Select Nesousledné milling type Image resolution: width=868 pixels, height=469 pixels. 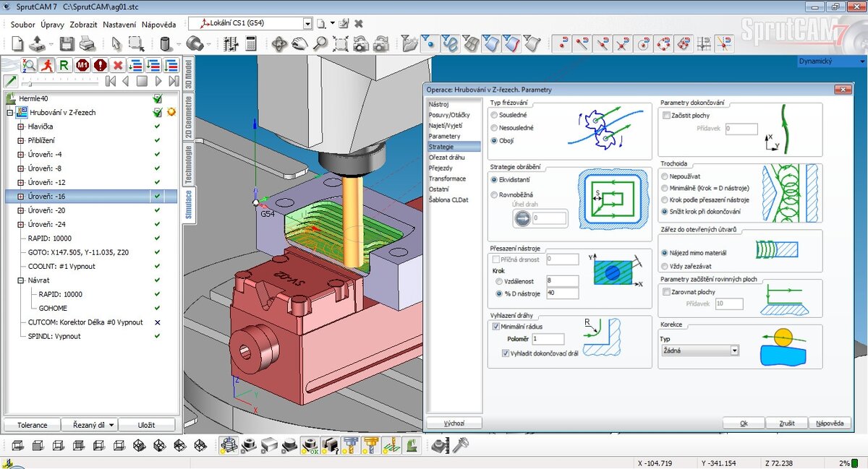[x=494, y=128]
